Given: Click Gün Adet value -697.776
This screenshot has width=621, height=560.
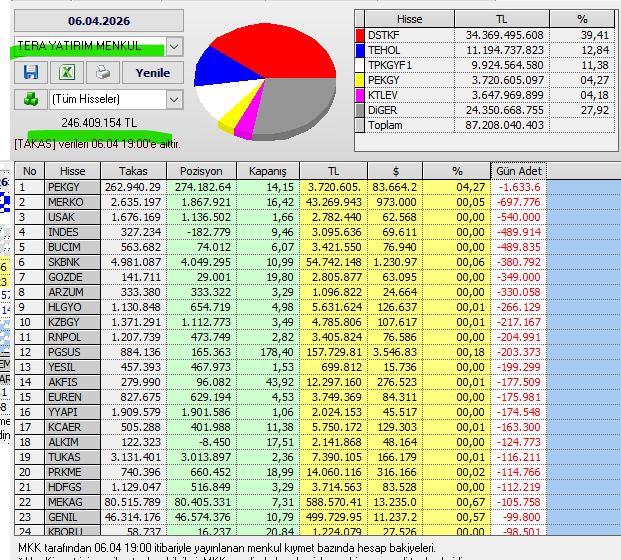Looking at the screenshot, I should point(518,202).
